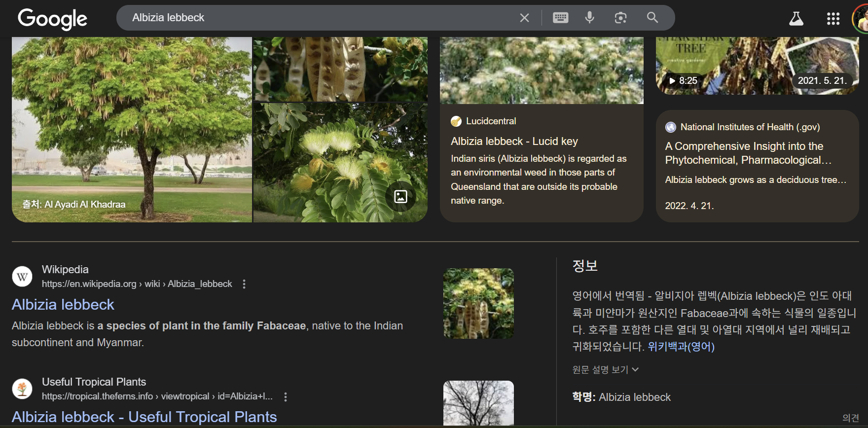Open the Lucidcentral favicon

pos(456,121)
